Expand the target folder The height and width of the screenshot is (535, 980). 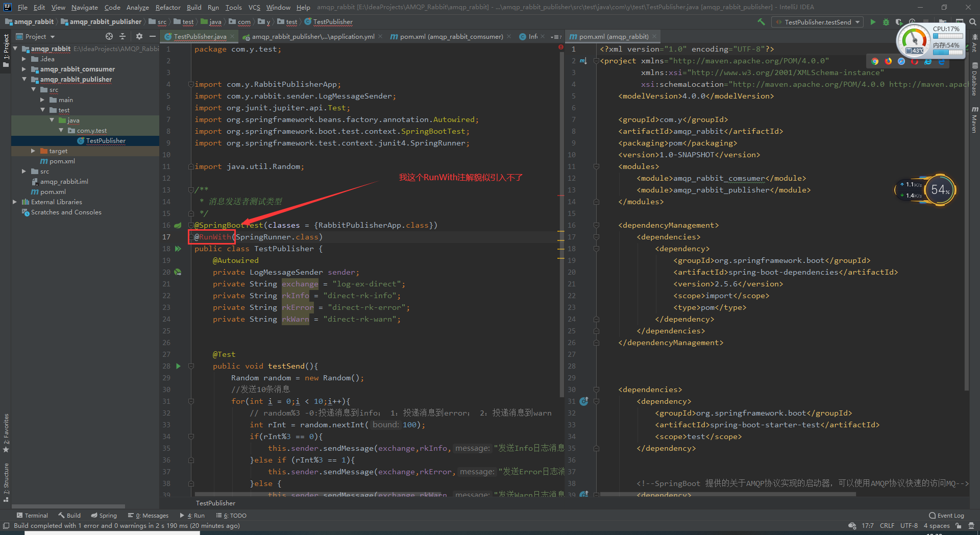[33, 151]
